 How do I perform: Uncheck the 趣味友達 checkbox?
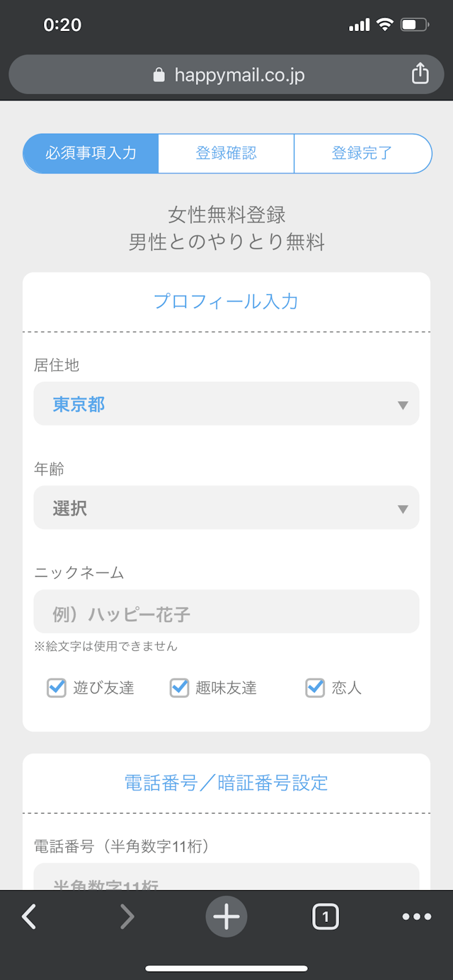click(179, 688)
